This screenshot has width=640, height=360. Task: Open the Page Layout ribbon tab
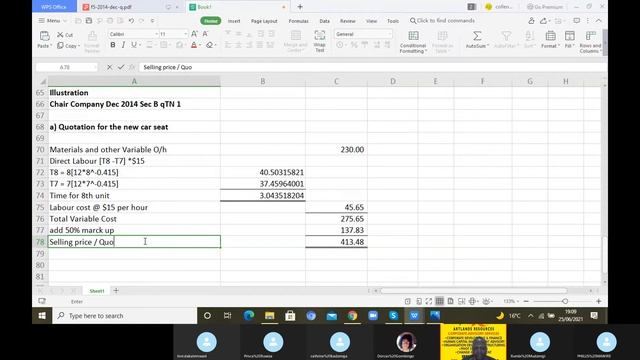pyautogui.click(x=264, y=21)
